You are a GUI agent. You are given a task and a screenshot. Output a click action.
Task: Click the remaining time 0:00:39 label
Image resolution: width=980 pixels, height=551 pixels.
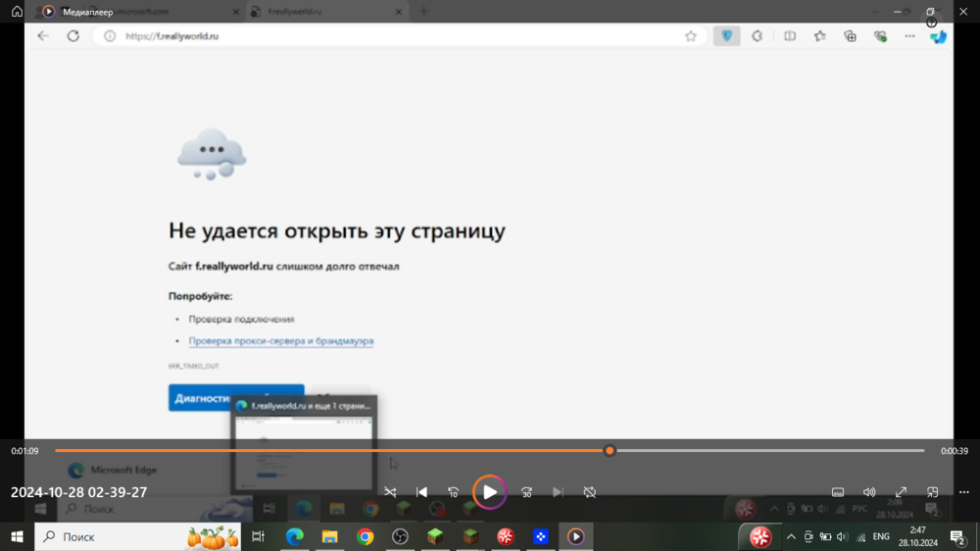pos(955,451)
